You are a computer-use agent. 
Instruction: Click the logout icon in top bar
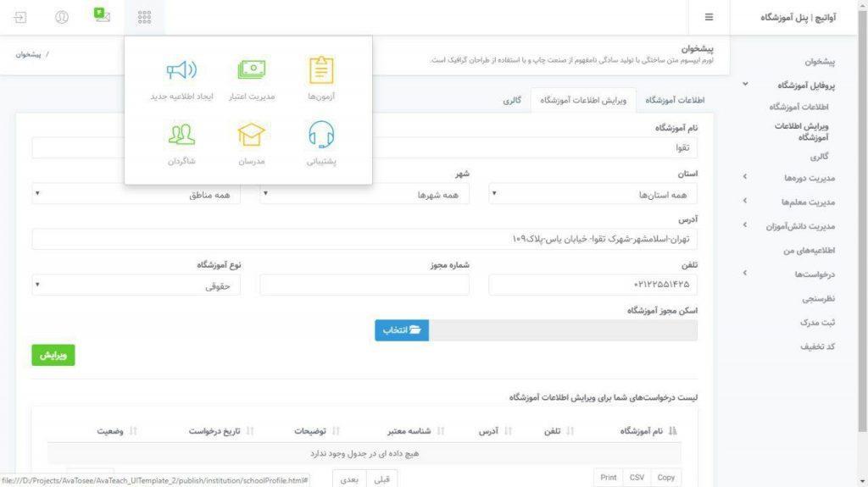coord(20,17)
